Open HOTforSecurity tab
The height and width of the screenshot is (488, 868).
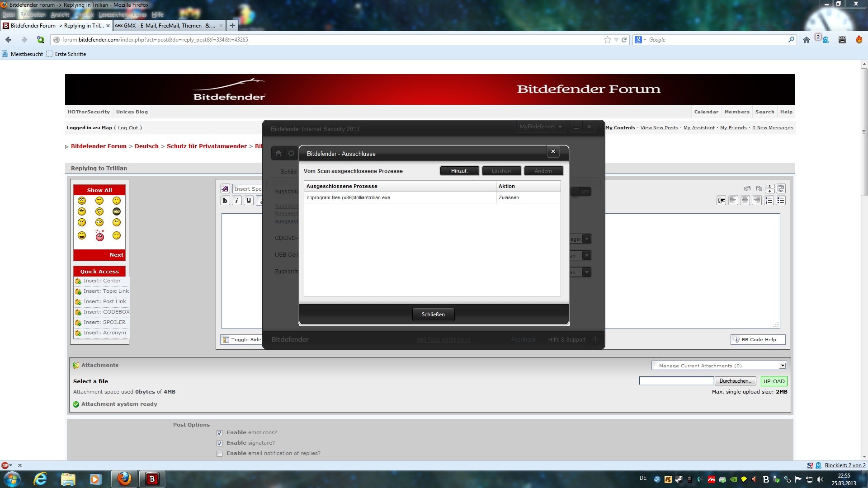pos(89,112)
